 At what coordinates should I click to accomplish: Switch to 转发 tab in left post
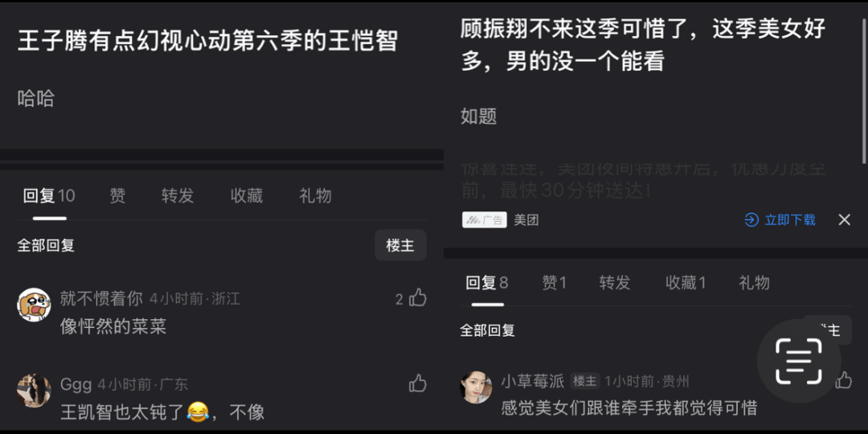click(178, 196)
